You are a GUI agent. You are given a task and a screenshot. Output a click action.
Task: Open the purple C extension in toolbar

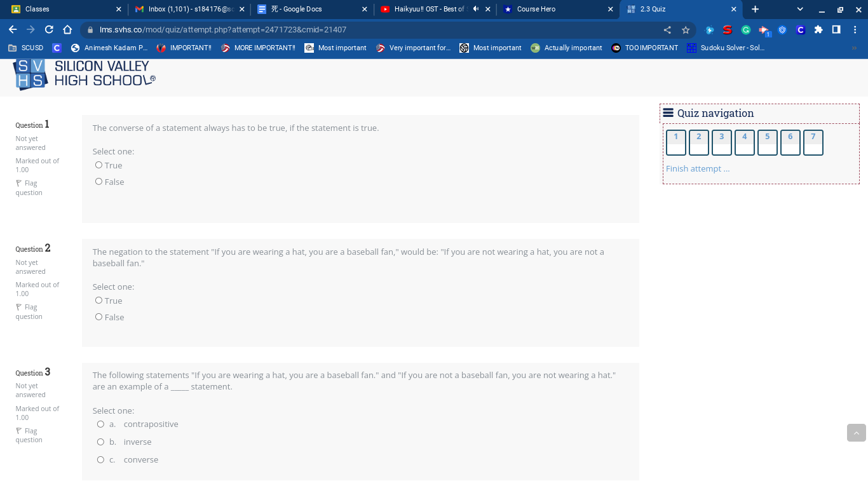coord(801,30)
